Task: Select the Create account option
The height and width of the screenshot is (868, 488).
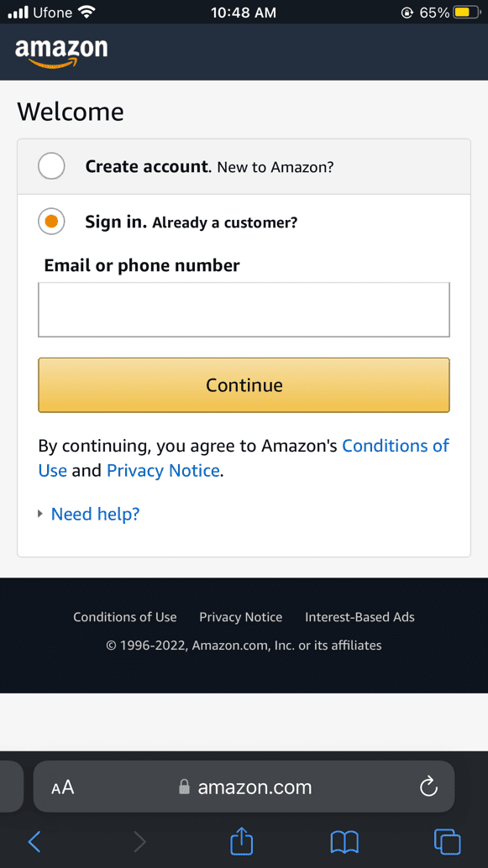Action: click(x=51, y=166)
